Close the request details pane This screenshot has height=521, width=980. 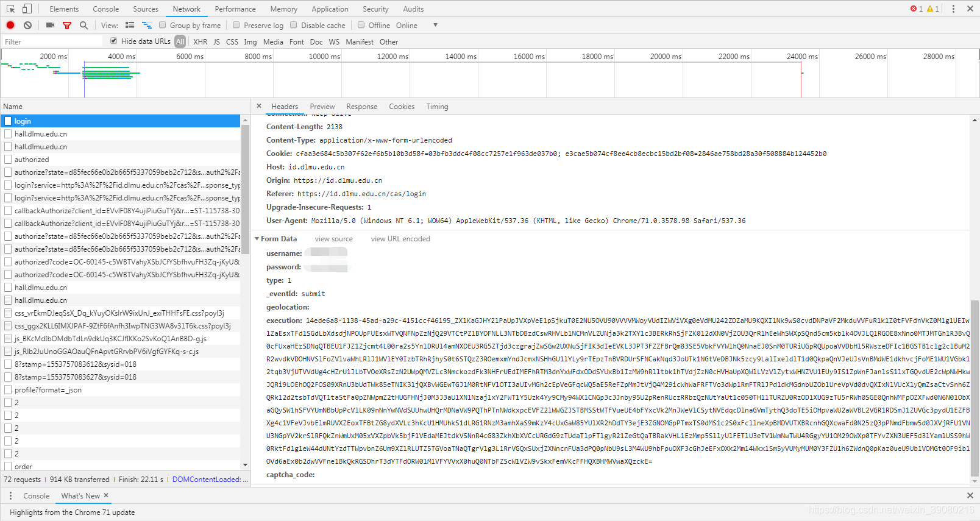click(259, 106)
